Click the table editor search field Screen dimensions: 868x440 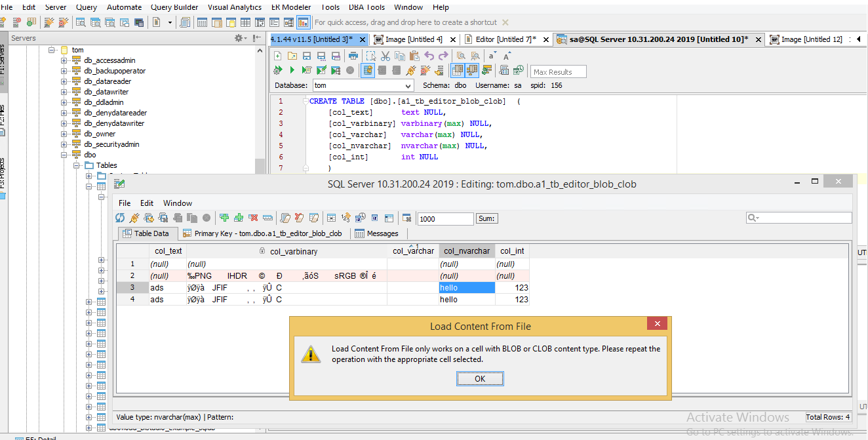click(799, 218)
